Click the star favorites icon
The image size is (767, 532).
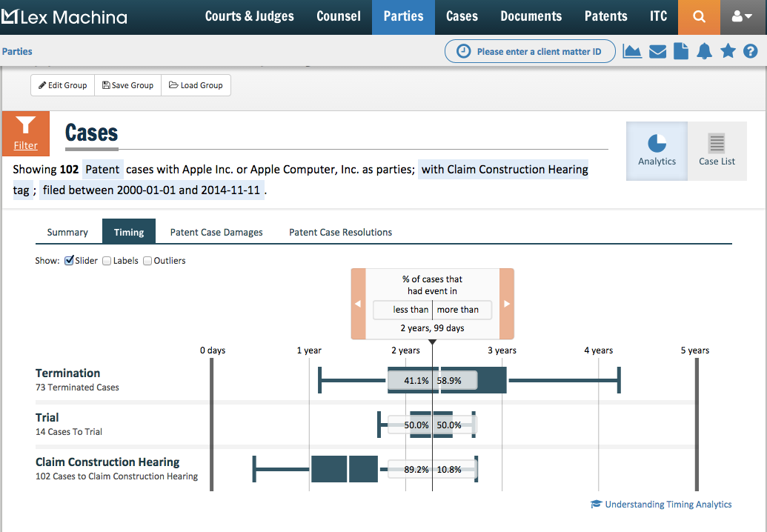point(728,51)
